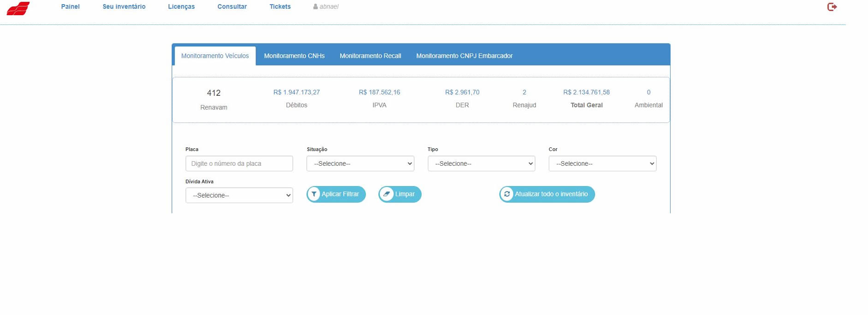Expand the Tipo dropdown
868x315 pixels.
(x=482, y=163)
